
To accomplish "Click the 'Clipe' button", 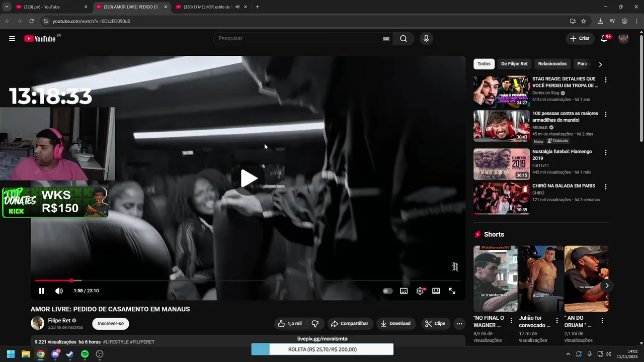I will coord(435,324).
